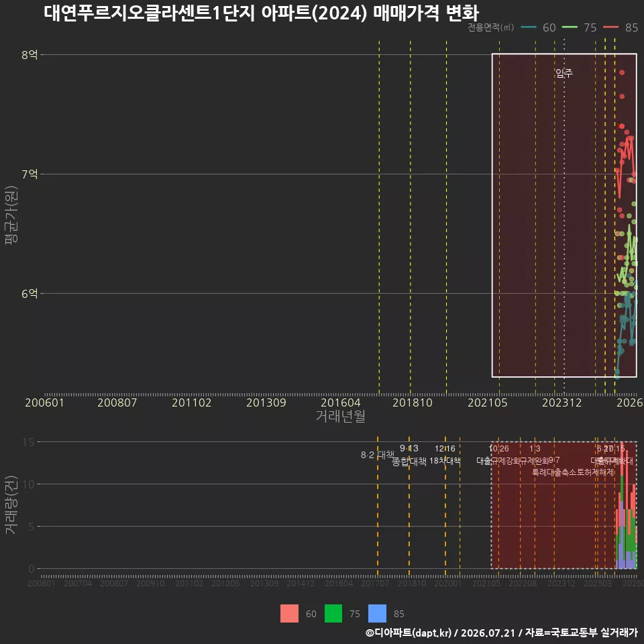Click the 202503 label on the volume chart axis

pyautogui.click(x=598, y=583)
